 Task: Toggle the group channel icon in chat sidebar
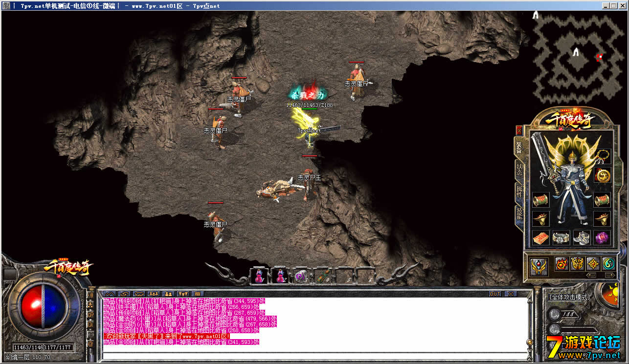tap(90, 305)
